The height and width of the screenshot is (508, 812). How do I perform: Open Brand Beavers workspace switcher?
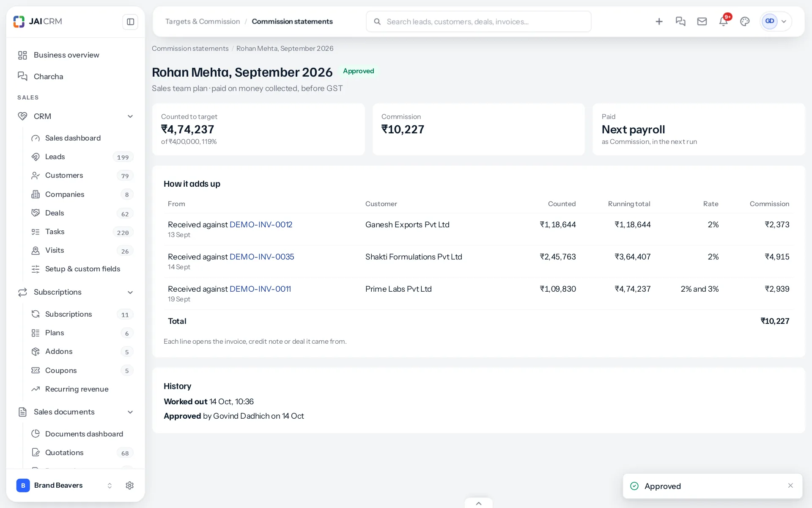point(64,486)
